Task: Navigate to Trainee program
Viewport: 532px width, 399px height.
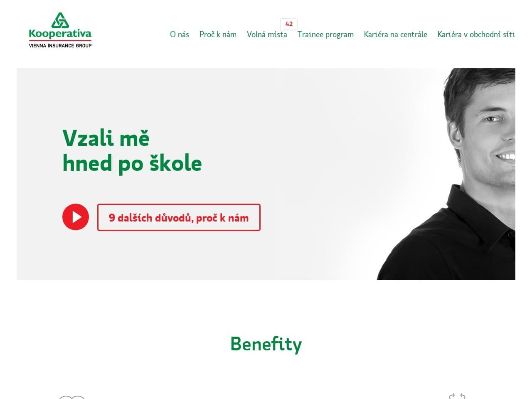Action: coord(325,34)
